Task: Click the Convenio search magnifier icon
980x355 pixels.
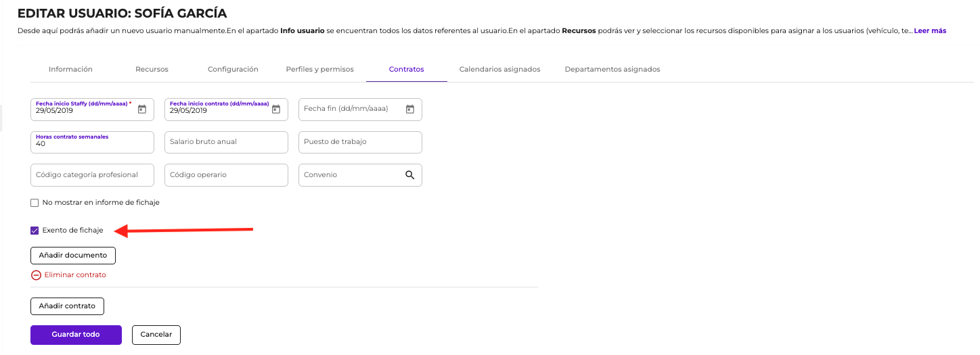Action: [409, 174]
